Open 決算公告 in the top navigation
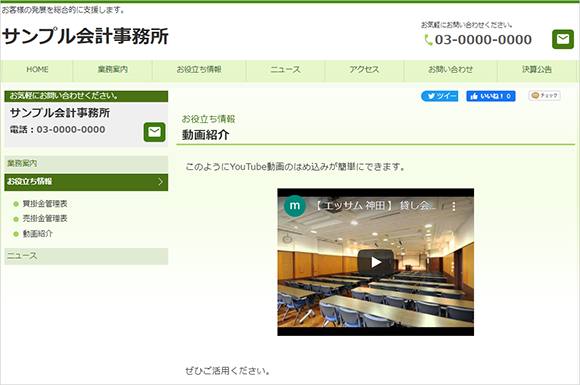The height and width of the screenshot is (385, 580). click(537, 70)
